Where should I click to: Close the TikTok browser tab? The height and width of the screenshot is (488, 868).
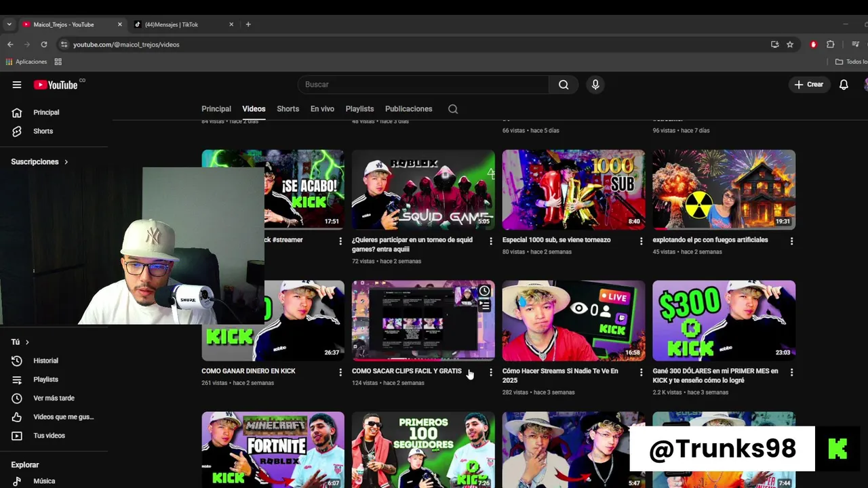231,24
